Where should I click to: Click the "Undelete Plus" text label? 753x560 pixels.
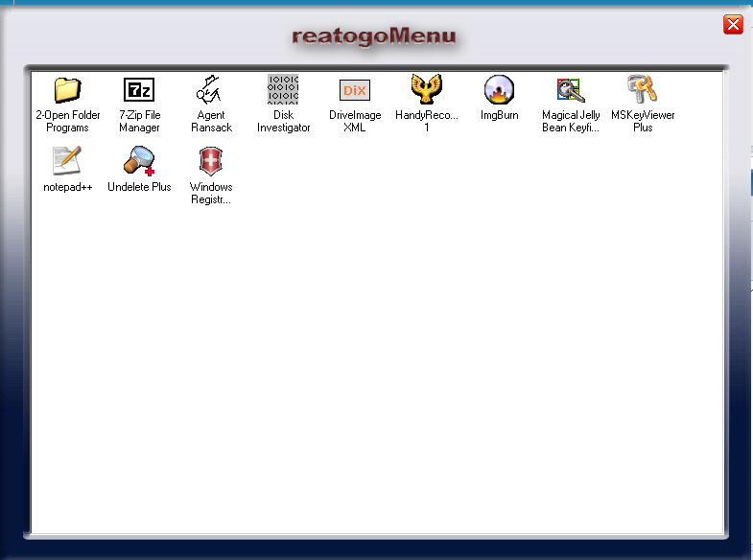(x=139, y=187)
